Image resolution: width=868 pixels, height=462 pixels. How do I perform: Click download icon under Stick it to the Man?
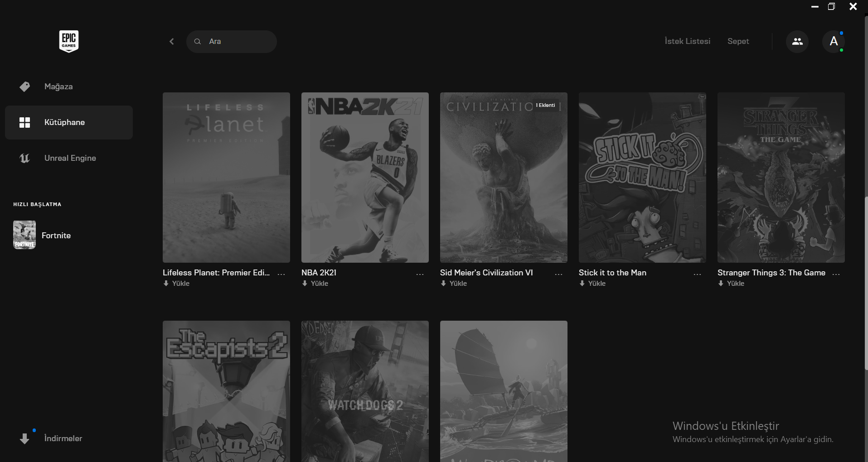(582, 284)
